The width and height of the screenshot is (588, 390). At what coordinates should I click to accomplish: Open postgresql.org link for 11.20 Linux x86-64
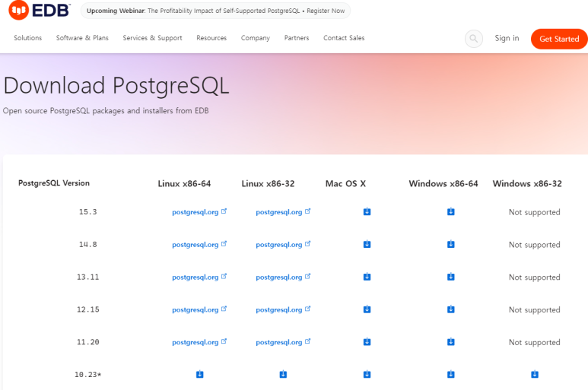[x=199, y=342]
